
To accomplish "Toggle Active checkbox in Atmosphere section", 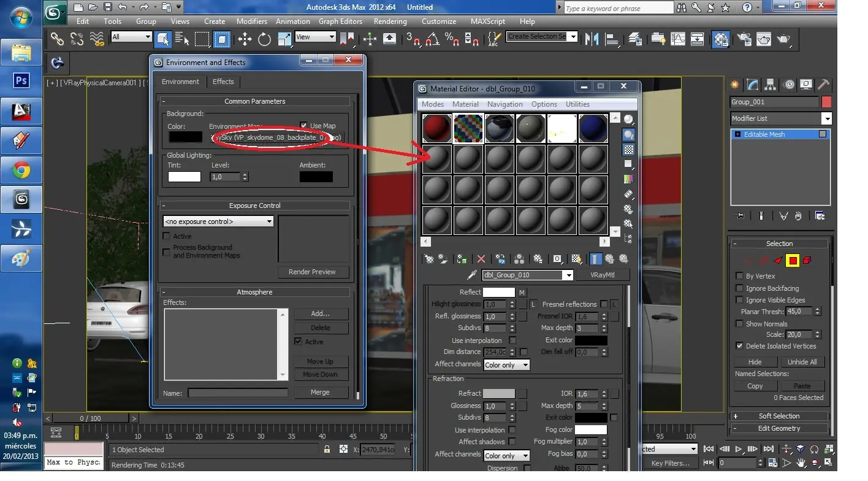I will 298,341.
